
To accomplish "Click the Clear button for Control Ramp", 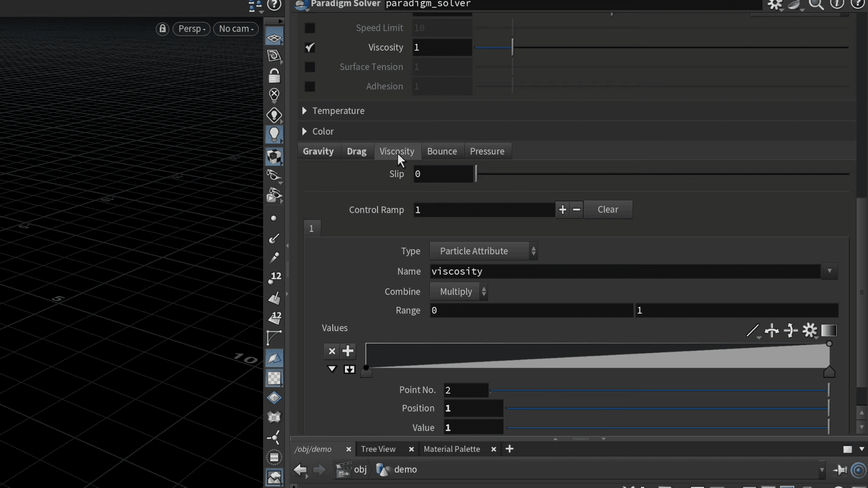I will [x=608, y=210].
